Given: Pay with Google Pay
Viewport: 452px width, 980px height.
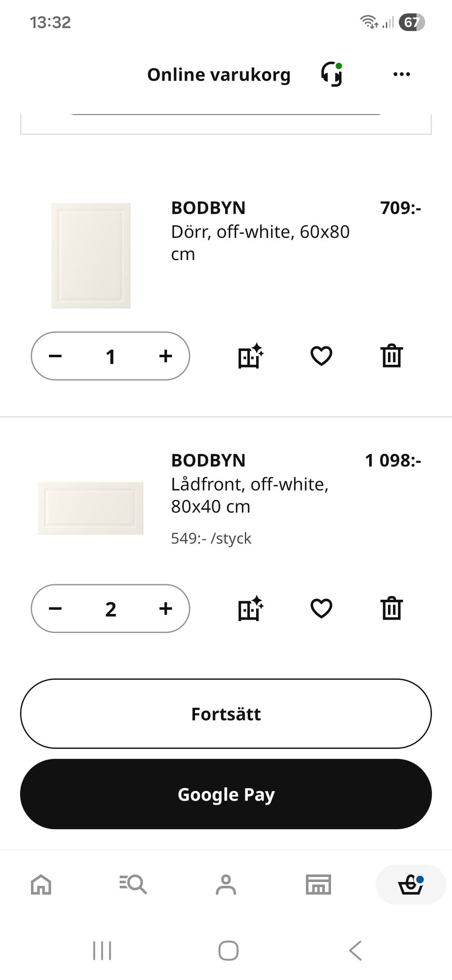Looking at the screenshot, I should pos(226,794).
